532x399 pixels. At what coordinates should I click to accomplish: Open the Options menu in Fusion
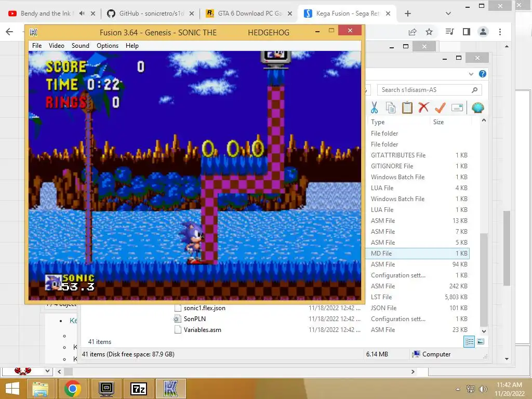pos(107,46)
